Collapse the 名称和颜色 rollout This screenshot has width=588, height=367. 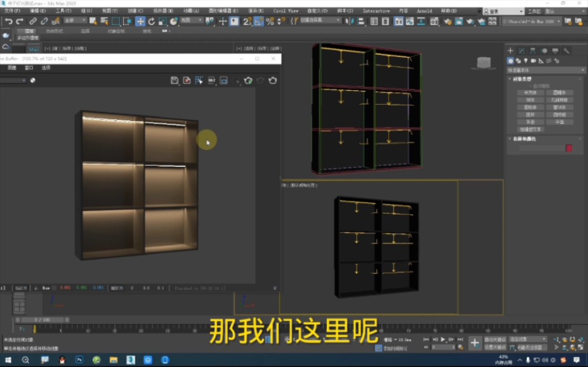coord(522,139)
